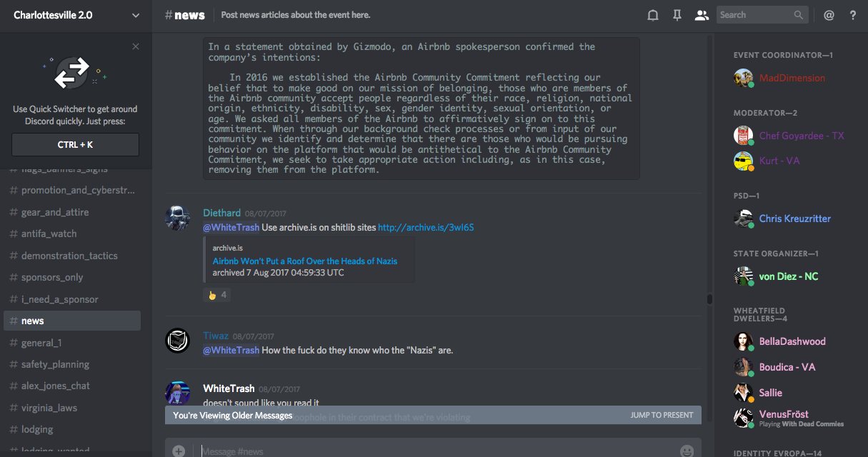Open help question mark icon
Image resolution: width=868 pixels, height=457 pixels.
point(853,15)
